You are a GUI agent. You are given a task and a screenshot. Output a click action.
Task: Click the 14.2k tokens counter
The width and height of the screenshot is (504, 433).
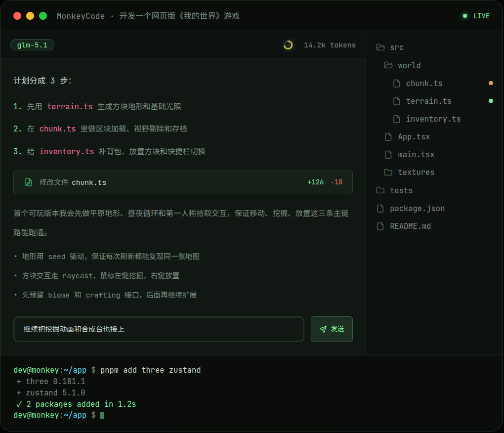coord(330,45)
